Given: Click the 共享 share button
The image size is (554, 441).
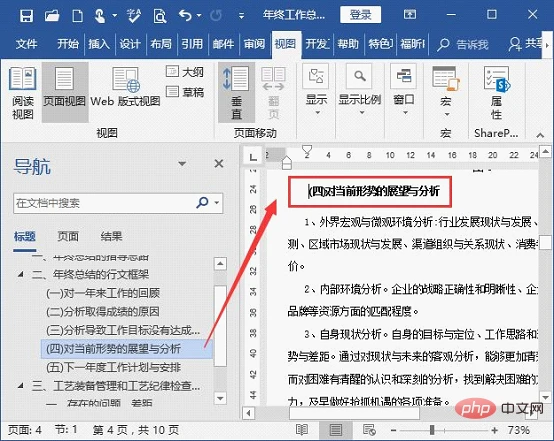Looking at the screenshot, I should point(525,44).
